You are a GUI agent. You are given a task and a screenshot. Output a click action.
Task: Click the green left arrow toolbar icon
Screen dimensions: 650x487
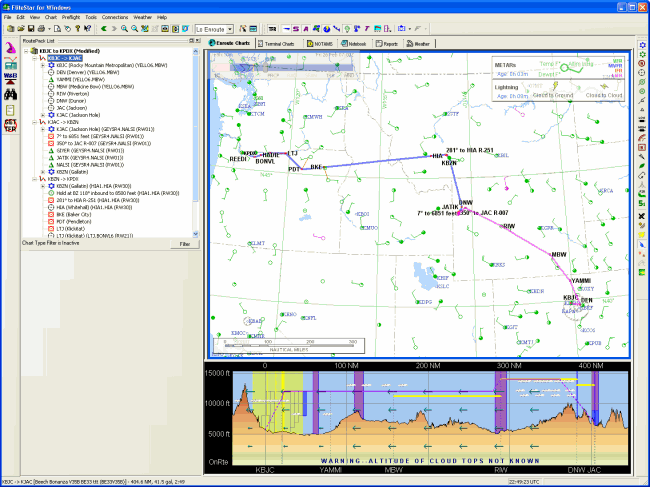104,29
